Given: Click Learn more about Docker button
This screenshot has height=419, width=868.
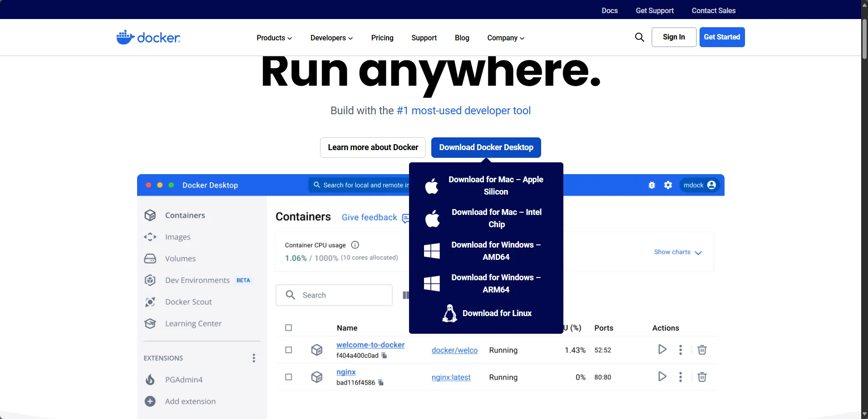Looking at the screenshot, I should point(373,147).
